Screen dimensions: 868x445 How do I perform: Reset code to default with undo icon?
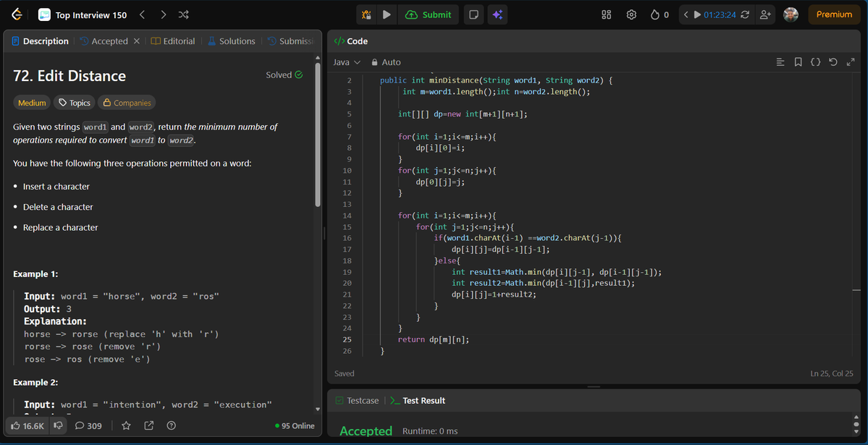pos(833,62)
